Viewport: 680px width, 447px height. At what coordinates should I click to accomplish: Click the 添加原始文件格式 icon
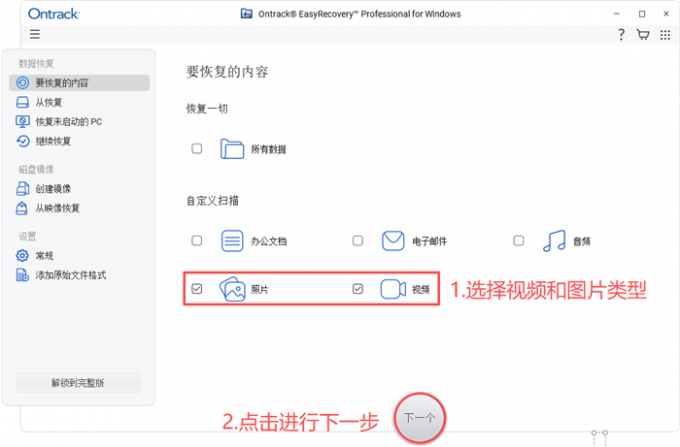pos(22,275)
